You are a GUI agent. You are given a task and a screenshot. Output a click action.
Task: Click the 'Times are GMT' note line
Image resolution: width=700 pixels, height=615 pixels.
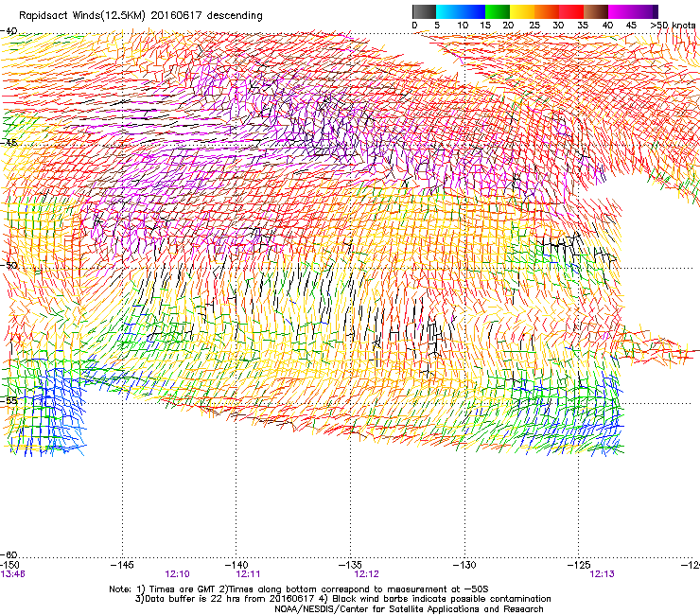(x=299, y=589)
